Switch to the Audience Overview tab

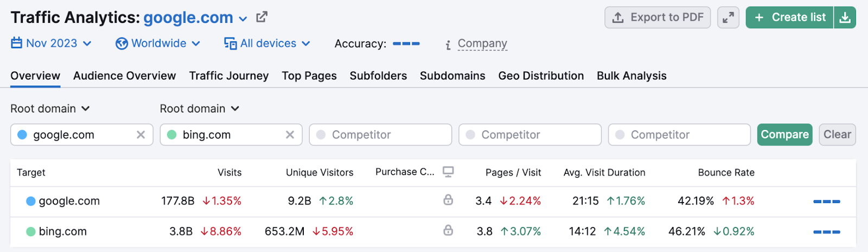pos(124,76)
